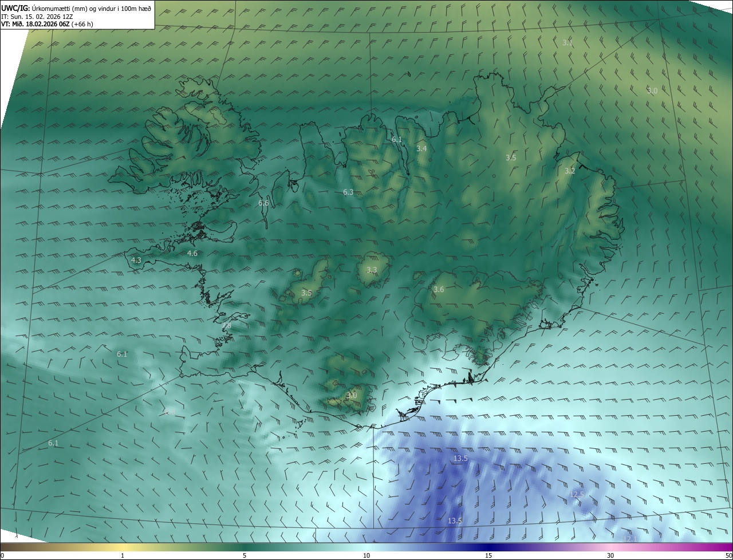This screenshot has height=560, width=733.
Task: Click the initial time line 'IT: Sun. 15. 02. 2026 12Z'
Action: [37, 17]
